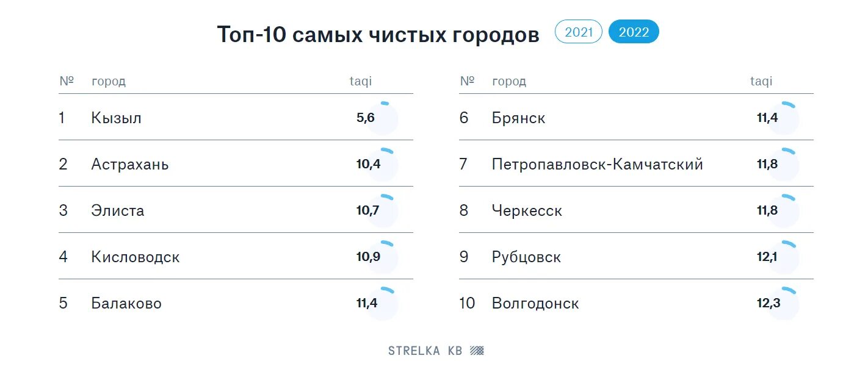Click the taqi gauge for Волгодонск

coord(783,304)
